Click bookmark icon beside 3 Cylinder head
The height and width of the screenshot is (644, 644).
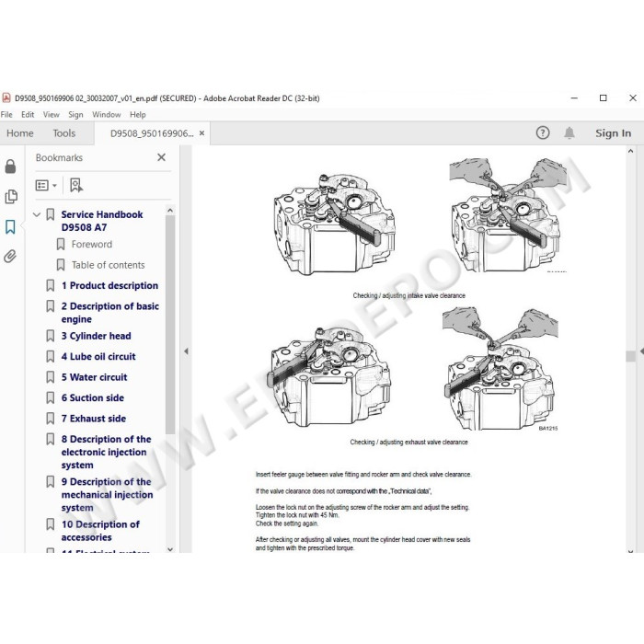50,336
